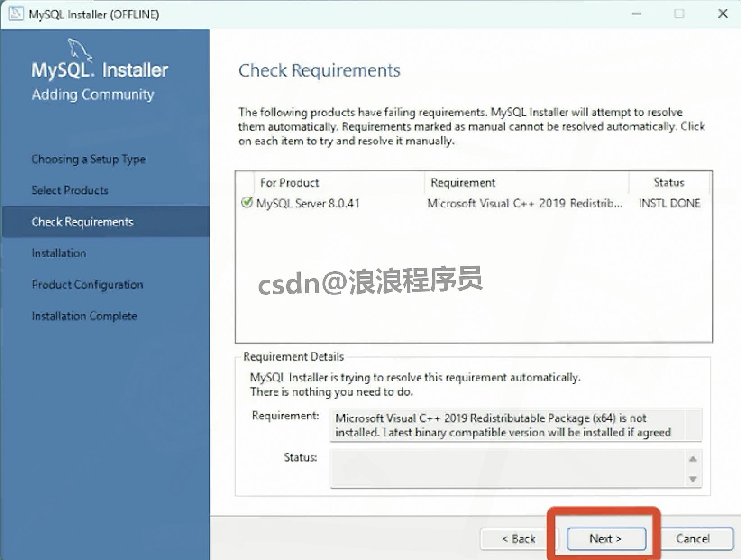Sort by the Status column header
The height and width of the screenshot is (560, 741).
click(x=669, y=183)
